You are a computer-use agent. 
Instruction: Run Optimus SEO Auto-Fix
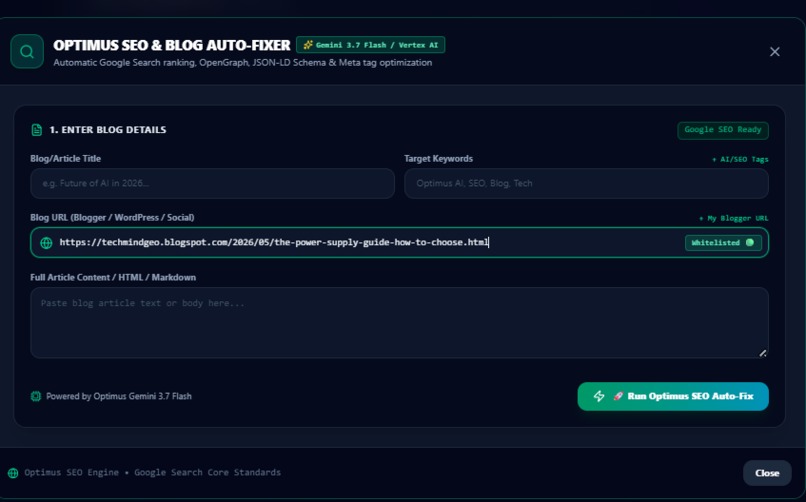673,396
